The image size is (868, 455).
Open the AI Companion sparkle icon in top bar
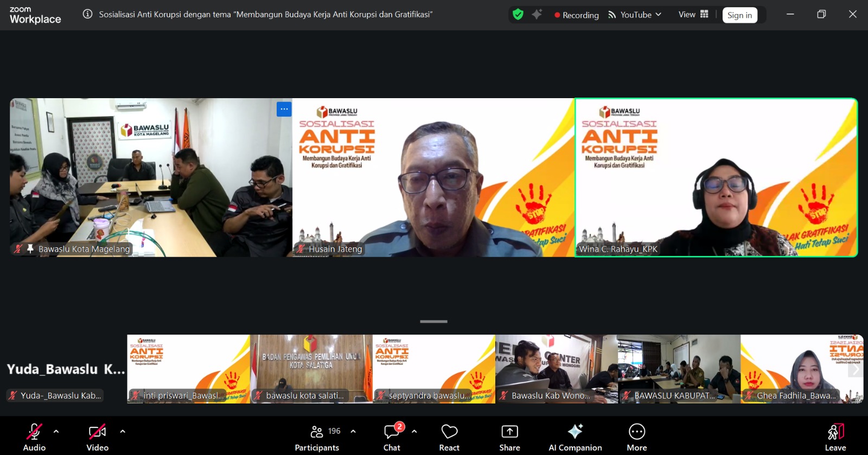pos(537,15)
